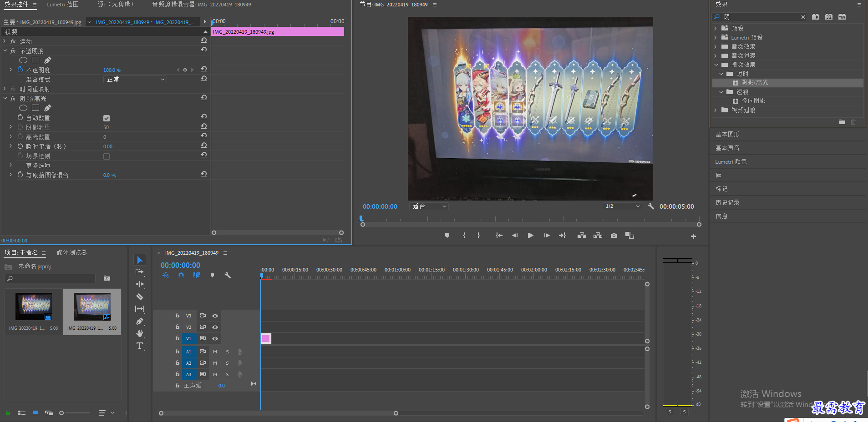Toggle linked selection in timeline
Screen dimensions: 868x422
[x=197, y=275]
